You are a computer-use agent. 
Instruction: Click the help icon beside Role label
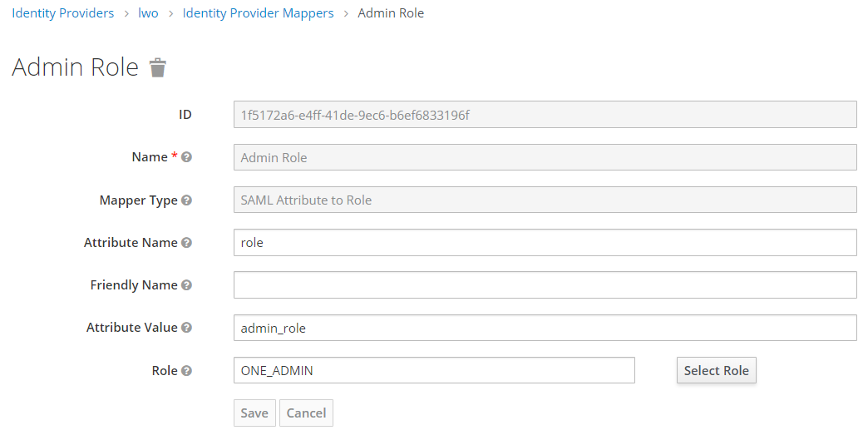187,371
